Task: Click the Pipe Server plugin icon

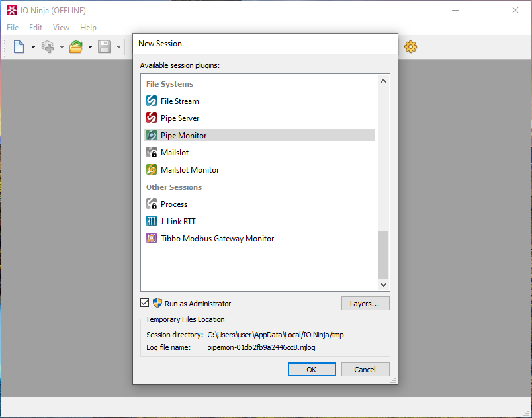Action: tap(152, 118)
